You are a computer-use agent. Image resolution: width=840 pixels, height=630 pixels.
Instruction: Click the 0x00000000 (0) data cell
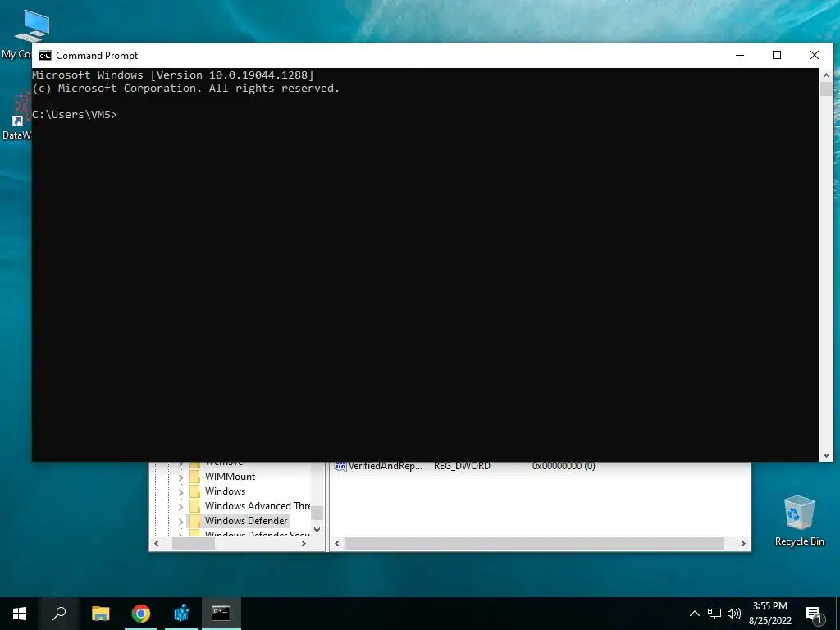point(564,466)
